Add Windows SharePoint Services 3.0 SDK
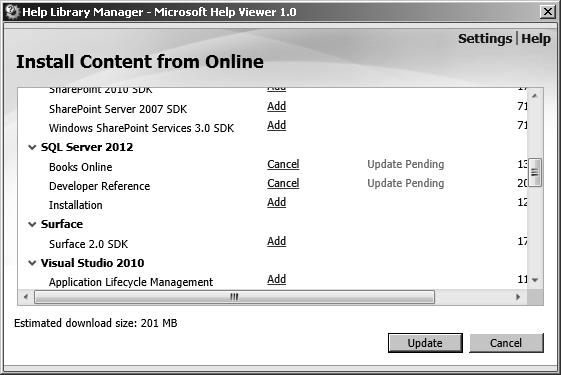 (x=277, y=125)
